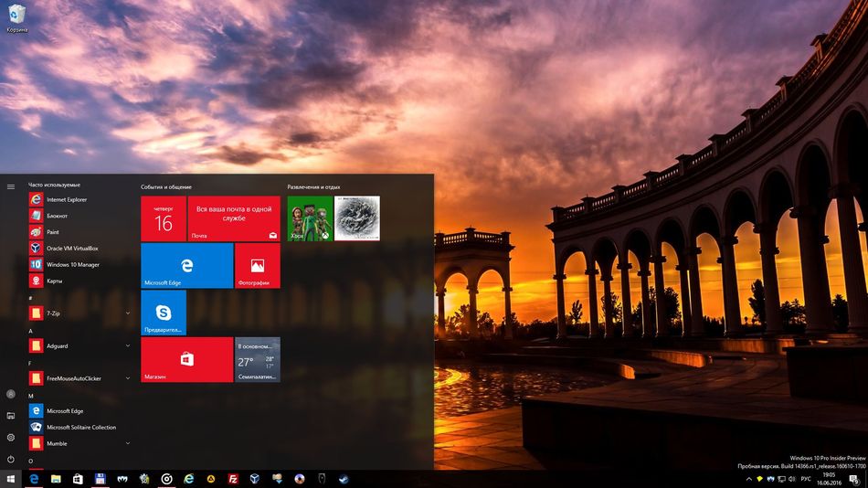The image size is (868, 488).
Task: Launch VirtualBox cube icon on taskbar
Action: (x=255, y=479)
